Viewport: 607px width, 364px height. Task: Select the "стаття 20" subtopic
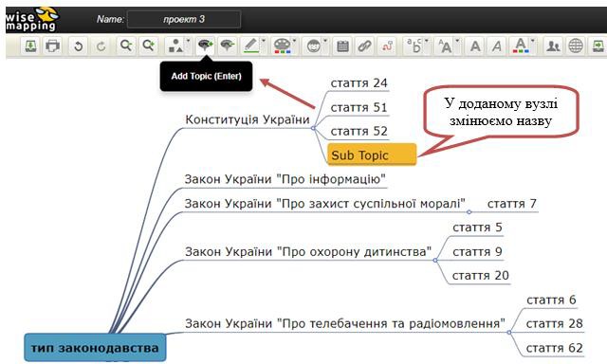(481, 276)
